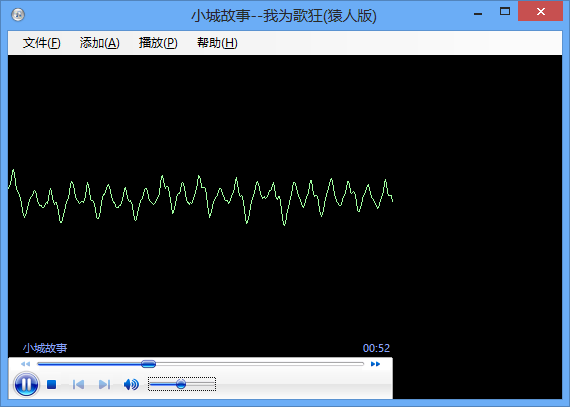Screen dimensions: 570x407
Task: Click the unplayed portion of seek bar
Action: tap(260, 364)
